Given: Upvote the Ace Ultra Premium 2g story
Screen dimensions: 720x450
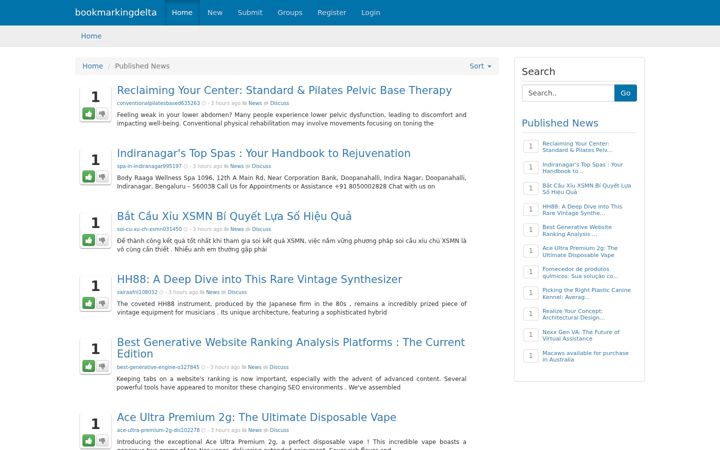Looking at the screenshot, I should pyautogui.click(x=89, y=440).
